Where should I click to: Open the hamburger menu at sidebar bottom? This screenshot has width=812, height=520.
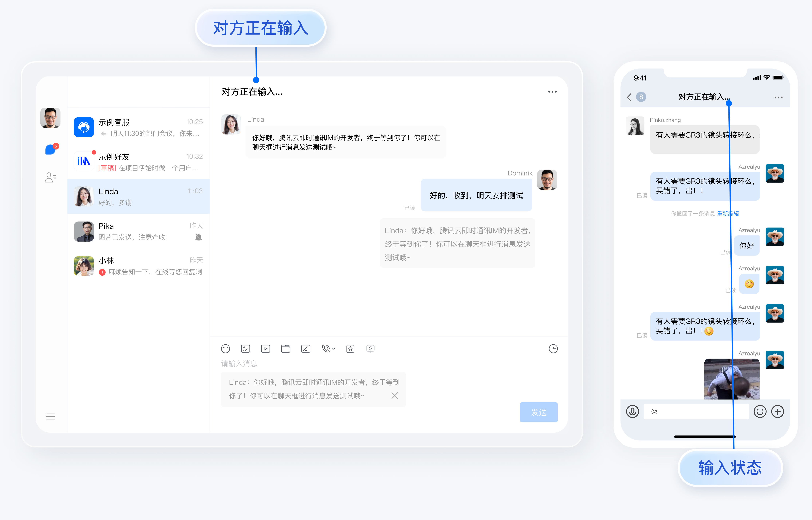pos(50,416)
